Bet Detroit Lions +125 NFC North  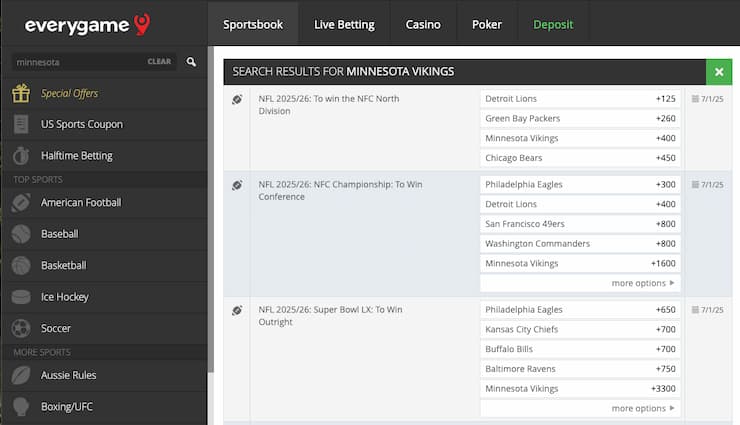tap(580, 99)
